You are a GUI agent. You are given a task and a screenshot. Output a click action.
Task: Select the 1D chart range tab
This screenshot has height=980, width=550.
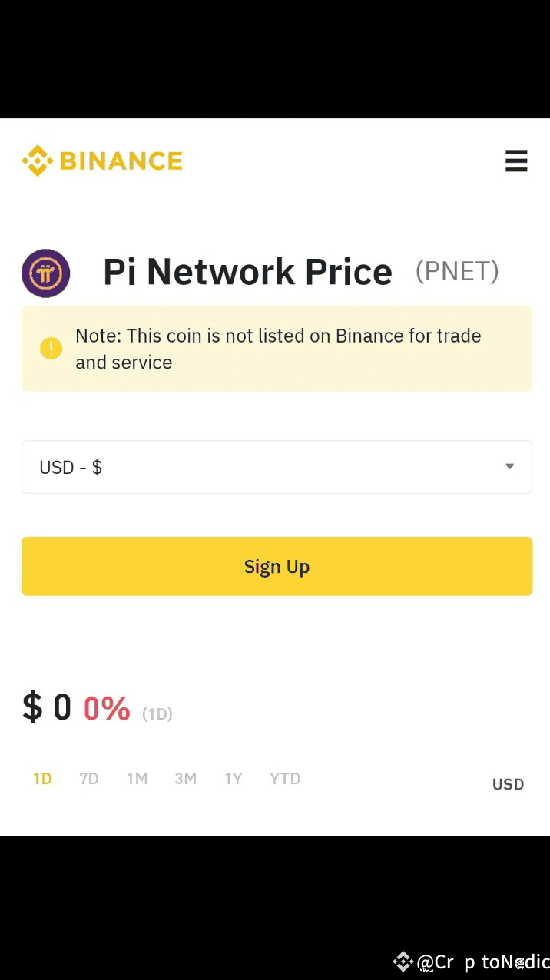(42, 779)
